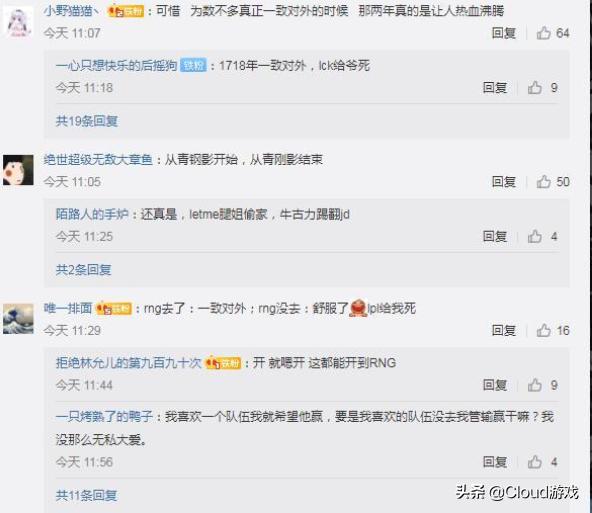Open 绝世超级无敌大章鱼's avatar picture
The width and height of the screenshot is (592, 513).
pos(18,170)
